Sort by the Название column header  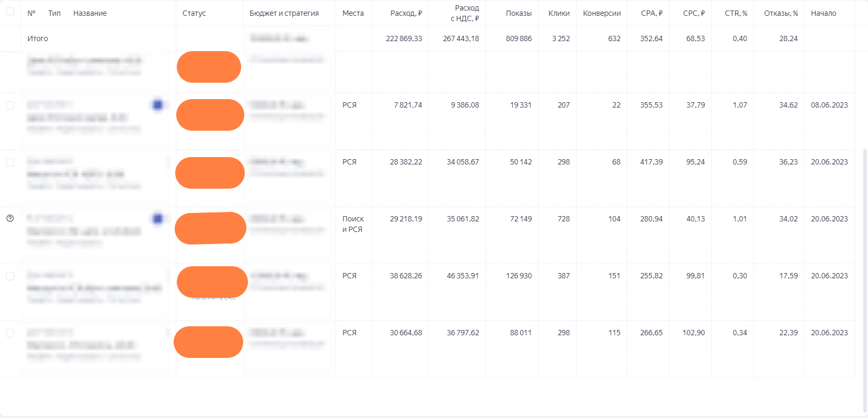(90, 13)
